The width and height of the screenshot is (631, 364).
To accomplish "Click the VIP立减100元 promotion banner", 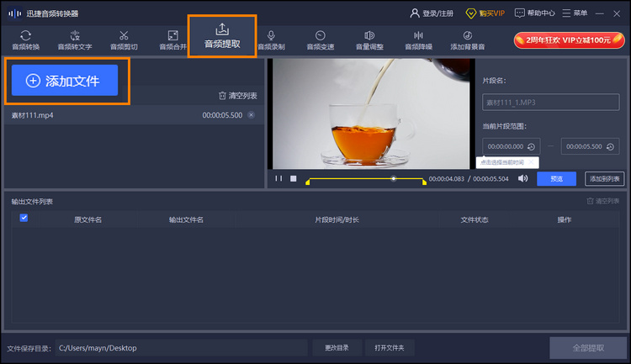I will pyautogui.click(x=569, y=40).
